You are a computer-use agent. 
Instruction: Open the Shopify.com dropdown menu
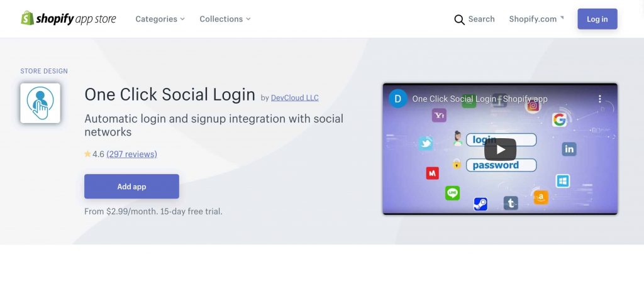[x=536, y=19]
